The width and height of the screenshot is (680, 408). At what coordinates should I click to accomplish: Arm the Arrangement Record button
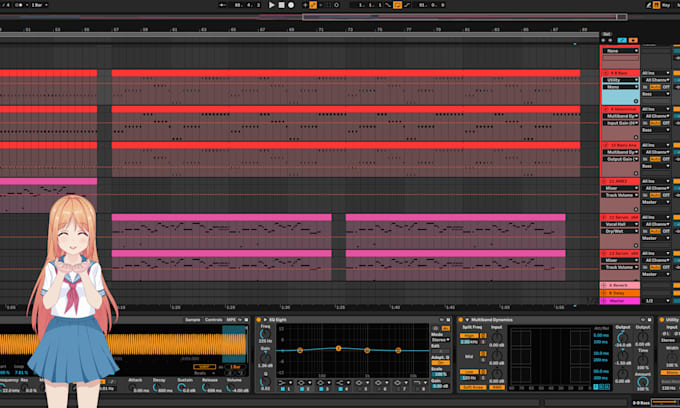pyautogui.click(x=291, y=5)
